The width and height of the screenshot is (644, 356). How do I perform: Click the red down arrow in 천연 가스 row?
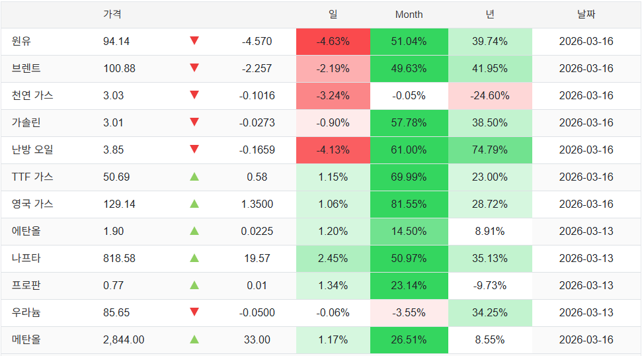pos(194,95)
